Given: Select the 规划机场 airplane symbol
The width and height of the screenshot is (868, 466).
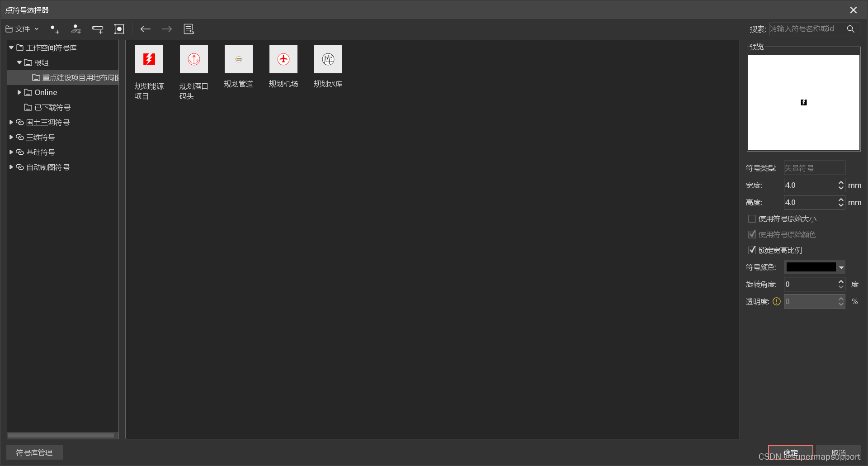Looking at the screenshot, I should tap(283, 59).
